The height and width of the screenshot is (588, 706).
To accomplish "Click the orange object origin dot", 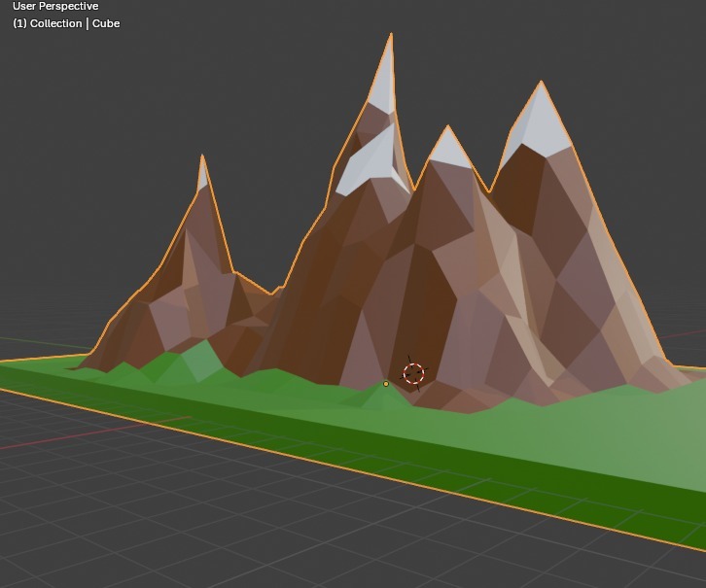I will (x=386, y=384).
